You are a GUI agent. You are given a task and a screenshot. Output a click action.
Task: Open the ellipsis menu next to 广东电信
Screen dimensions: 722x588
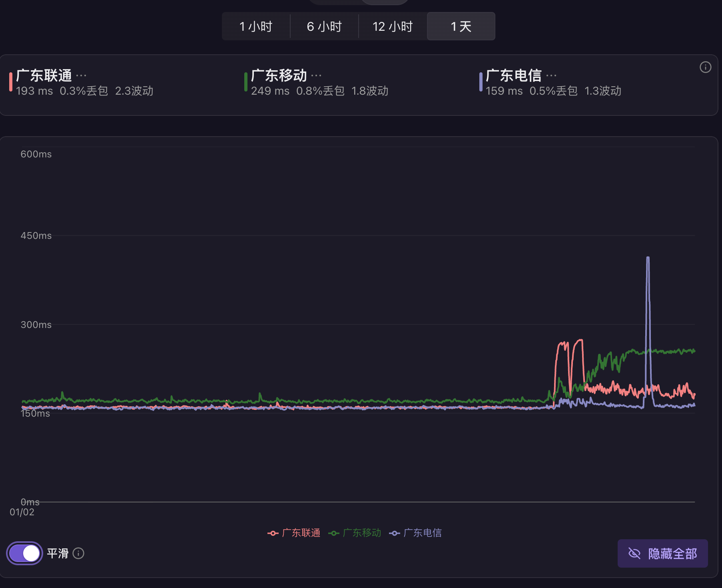click(x=551, y=75)
